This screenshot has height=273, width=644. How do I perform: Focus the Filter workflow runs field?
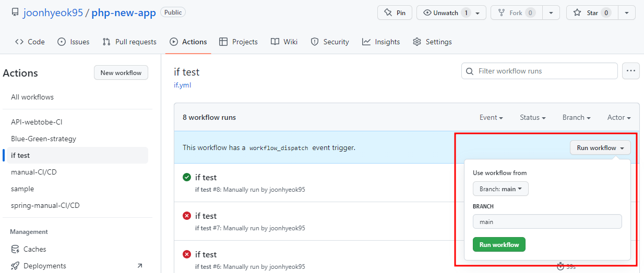(540, 71)
